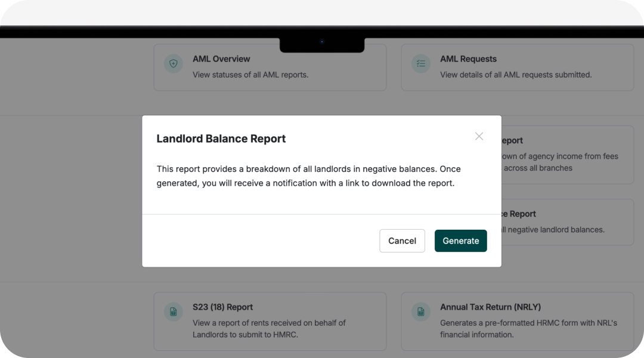Open the agency income report card
The width and height of the screenshot is (644, 358).
[x=566, y=154]
